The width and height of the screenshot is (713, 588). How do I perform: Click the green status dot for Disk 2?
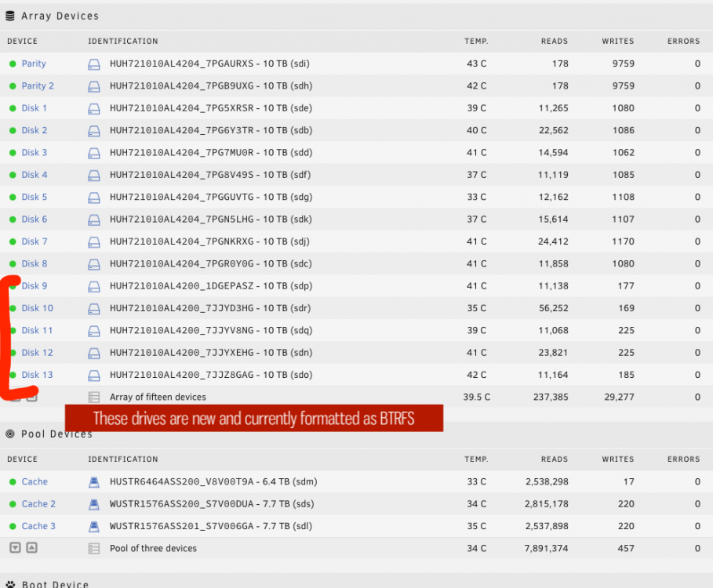click(x=13, y=131)
